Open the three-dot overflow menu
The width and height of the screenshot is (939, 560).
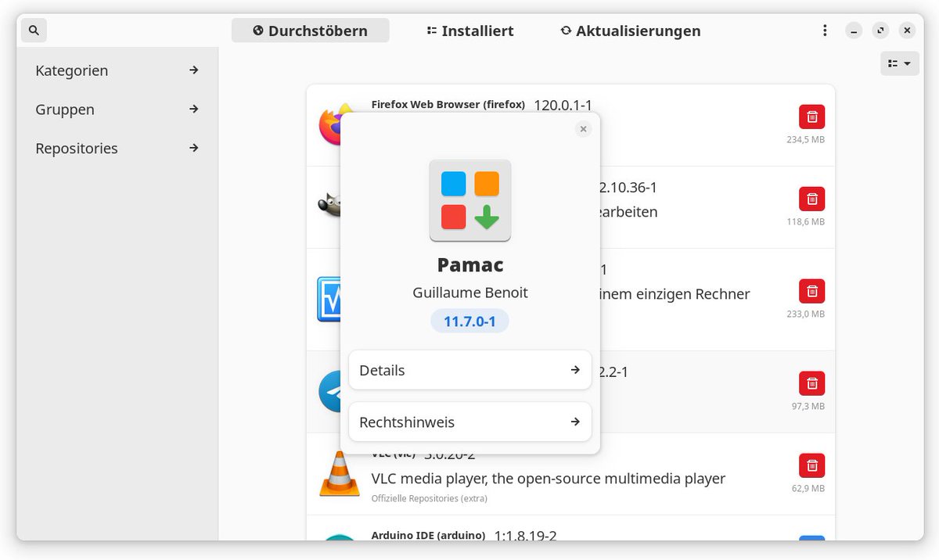[x=825, y=30]
